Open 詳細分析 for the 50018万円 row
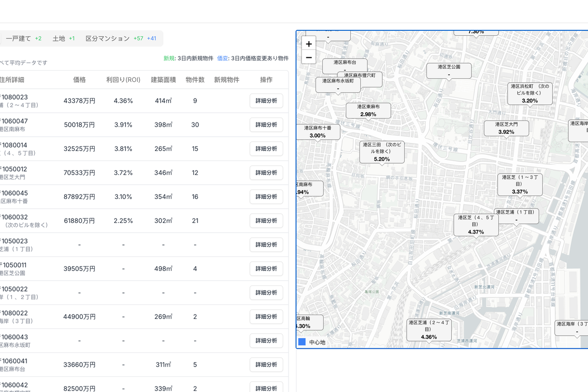The image size is (588, 392). coord(266,124)
